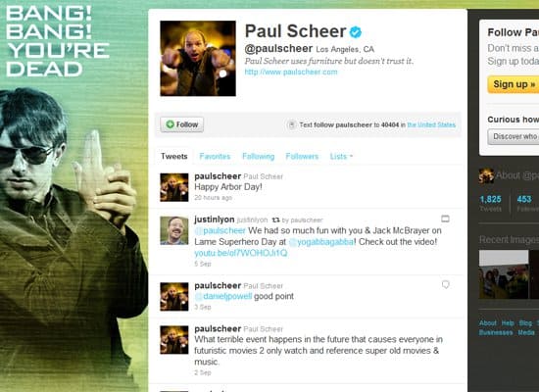
Task: Click the retweet icon on justinlyon's tweet
Action: tap(275, 220)
